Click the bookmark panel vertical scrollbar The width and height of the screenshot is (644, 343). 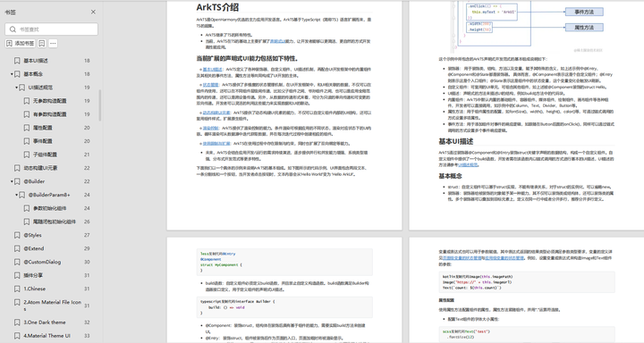pos(100,105)
